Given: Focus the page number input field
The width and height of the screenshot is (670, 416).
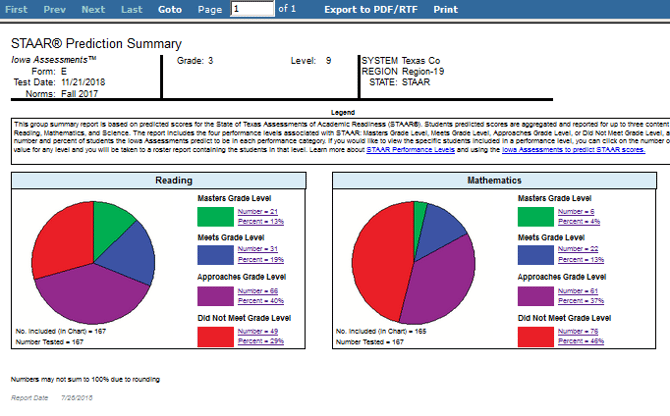Looking at the screenshot, I should click(x=252, y=9).
